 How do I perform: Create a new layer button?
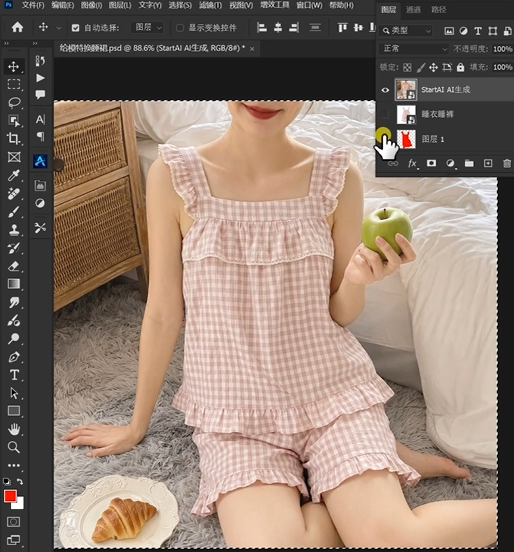pyautogui.click(x=488, y=163)
